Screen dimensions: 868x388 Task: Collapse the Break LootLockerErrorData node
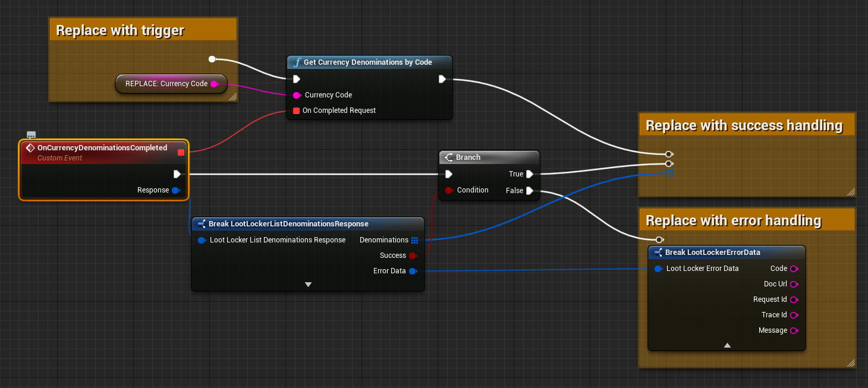727,345
